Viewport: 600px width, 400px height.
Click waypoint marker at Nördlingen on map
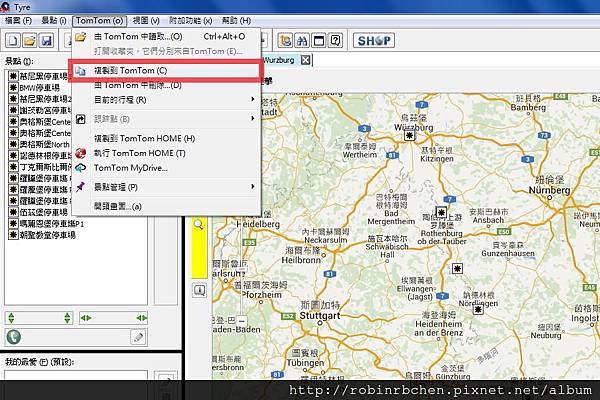[x=478, y=309]
